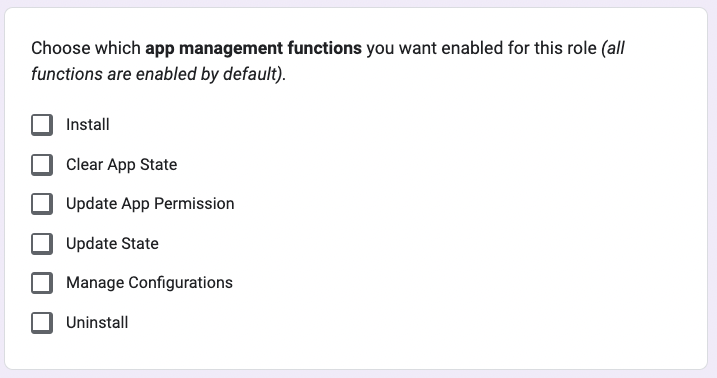This screenshot has height=378, width=717.
Task: Click the Update App Permission label
Action: point(150,204)
